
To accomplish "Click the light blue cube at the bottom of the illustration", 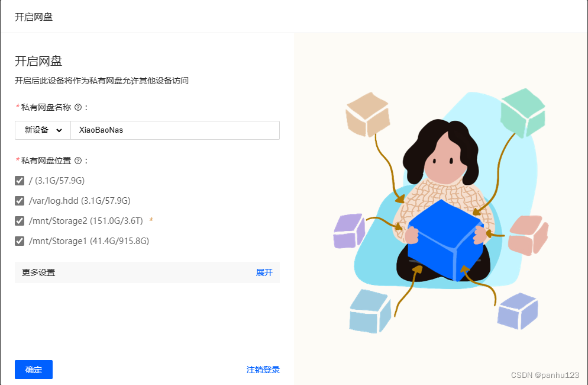I will [x=370, y=312].
